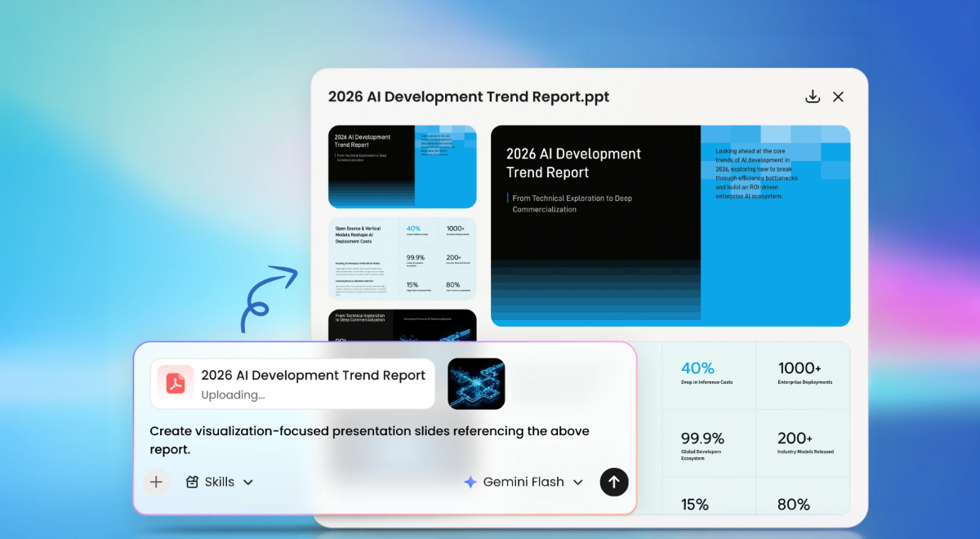This screenshot has width=980, height=539.
Task: Click the Skills icon beside the label
Action: point(192,482)
